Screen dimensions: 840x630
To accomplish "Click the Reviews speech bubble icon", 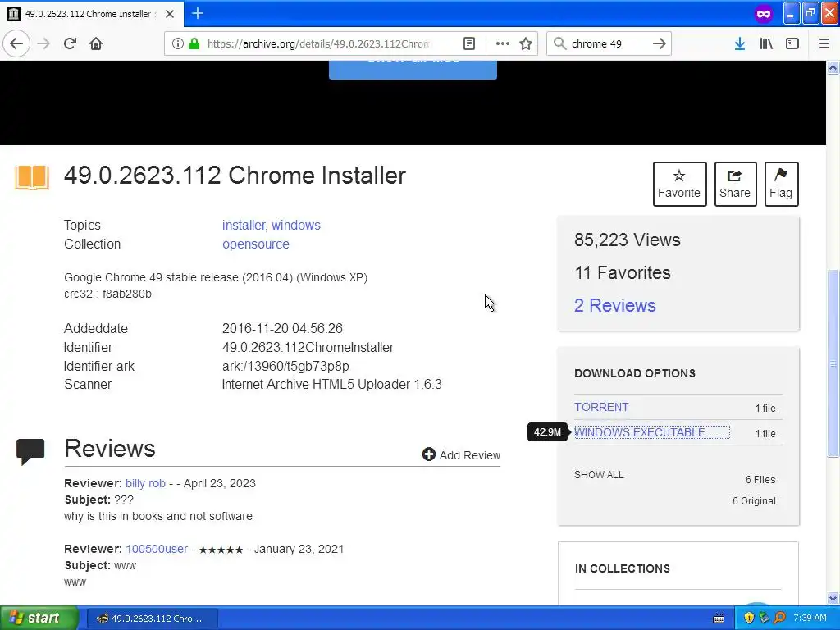I will [30, 451].
